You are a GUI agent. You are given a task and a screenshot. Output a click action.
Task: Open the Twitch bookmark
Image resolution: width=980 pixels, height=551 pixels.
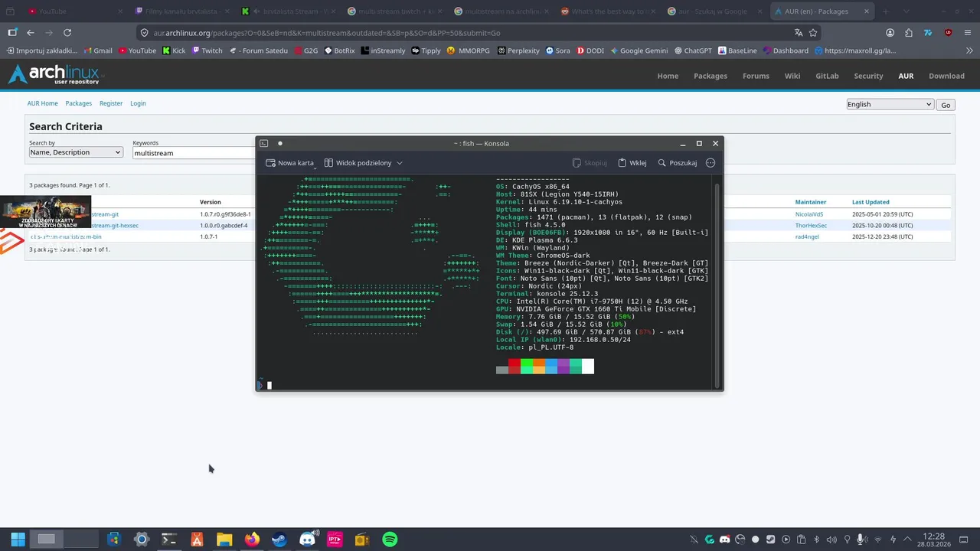[207, 51]
